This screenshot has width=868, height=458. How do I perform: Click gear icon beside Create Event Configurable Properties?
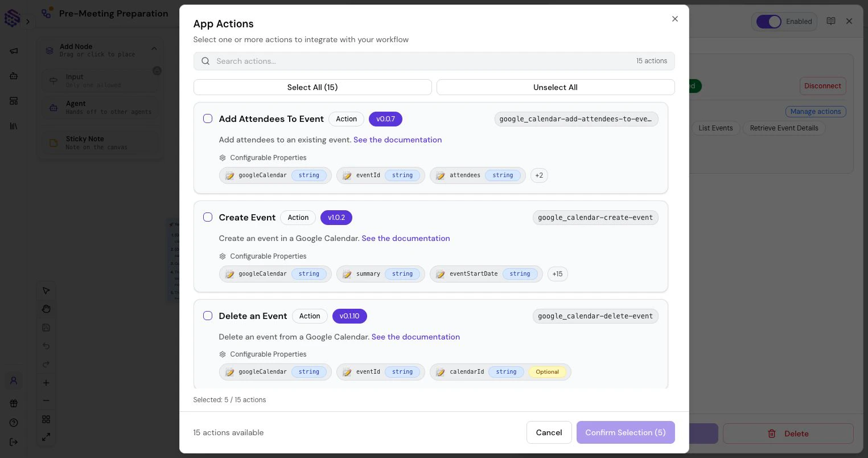223,256
